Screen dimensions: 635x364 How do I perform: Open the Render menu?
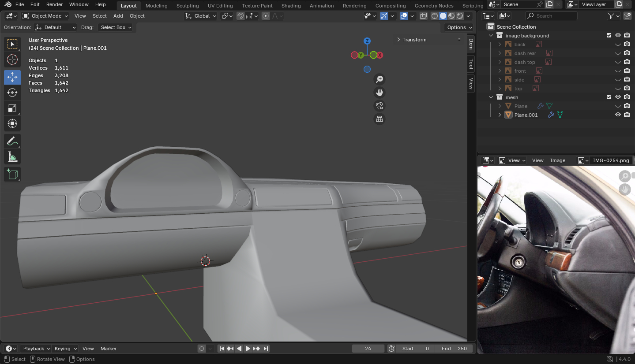[x=54, y=4]
